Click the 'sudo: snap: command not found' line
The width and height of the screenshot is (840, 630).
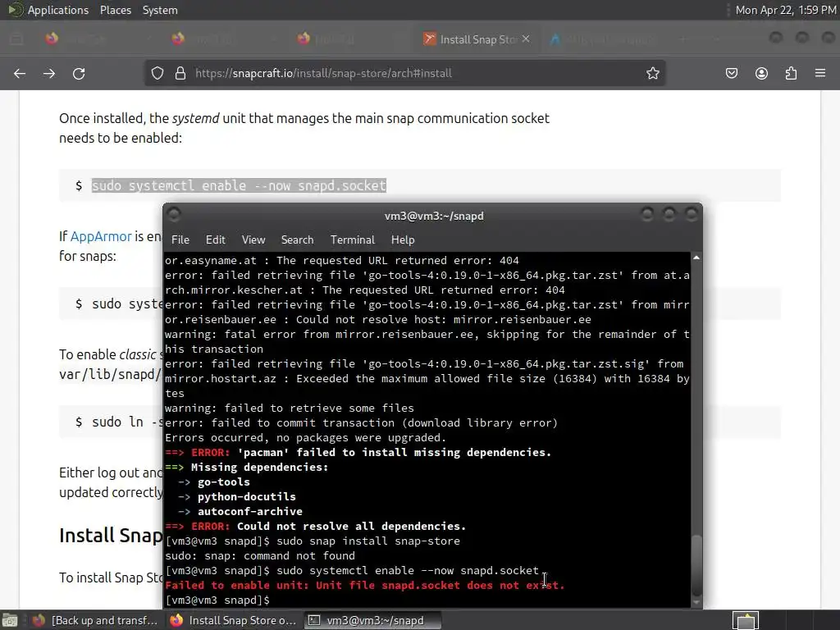(260, 555)
